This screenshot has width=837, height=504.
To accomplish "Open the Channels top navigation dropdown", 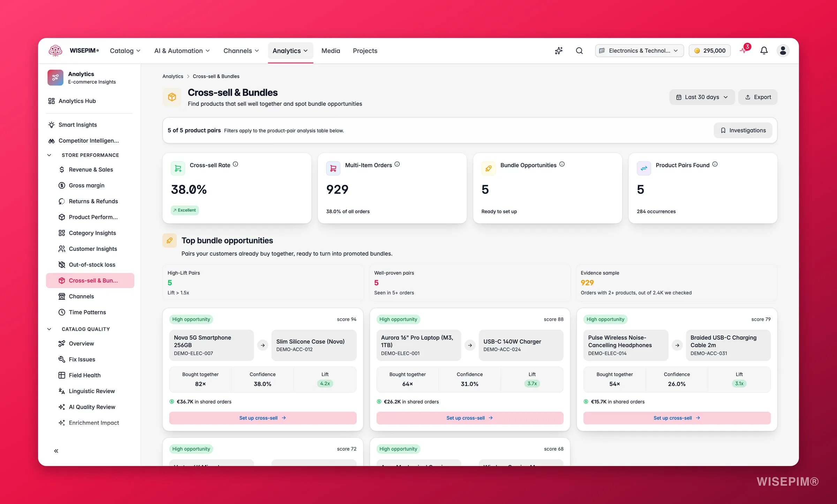I will coord(241,51).
